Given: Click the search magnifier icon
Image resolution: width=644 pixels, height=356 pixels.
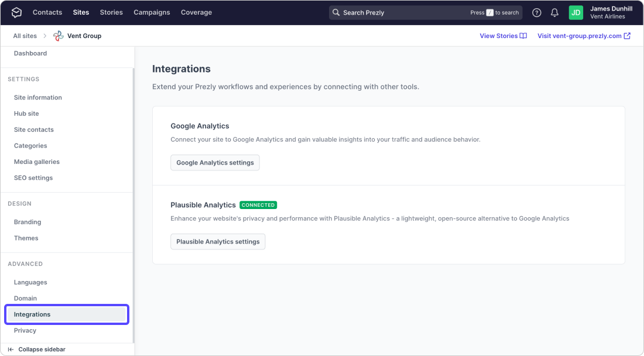Looking at the screenshot, I should pyautogui.click(x=336, y=12).
